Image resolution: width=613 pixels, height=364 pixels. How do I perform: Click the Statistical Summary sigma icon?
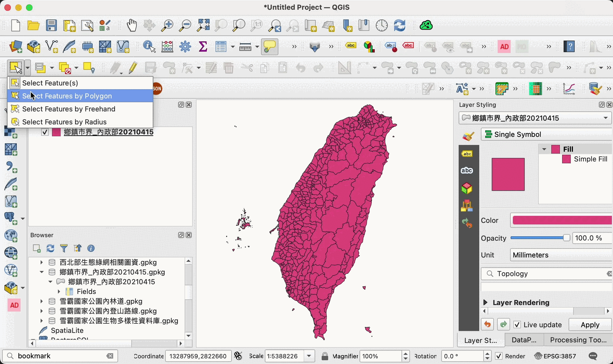pyautogui.click(x=203, y=47)
